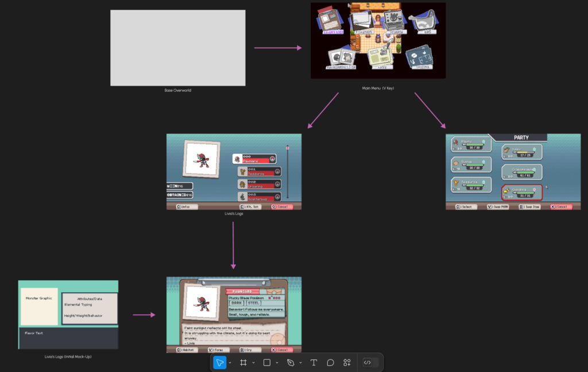
Task: Select the Frame tool
Action: pyautogui.click(x=243, y=363)
